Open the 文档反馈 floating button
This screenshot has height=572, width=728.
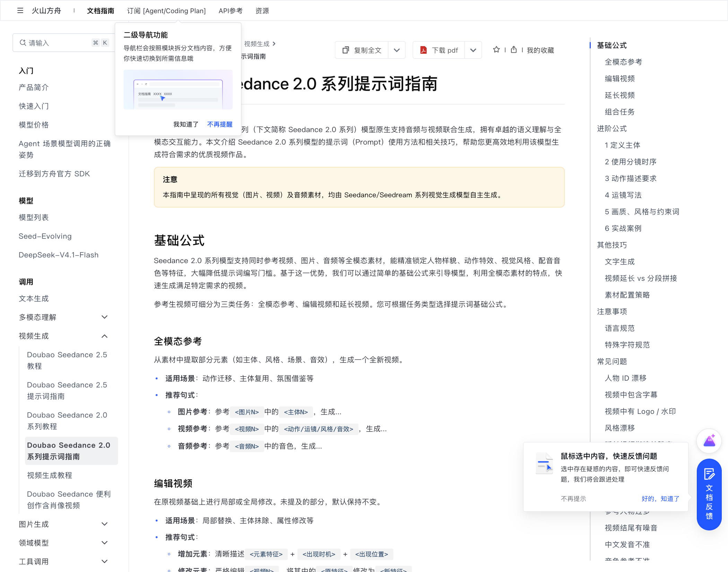coord(709,494)
